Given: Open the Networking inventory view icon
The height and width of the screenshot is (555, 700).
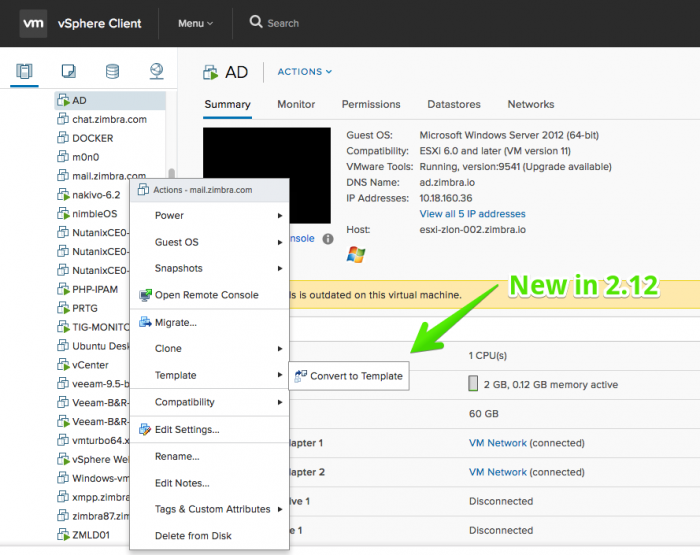Looking at the screenshot, I should [x=156, y=71].
